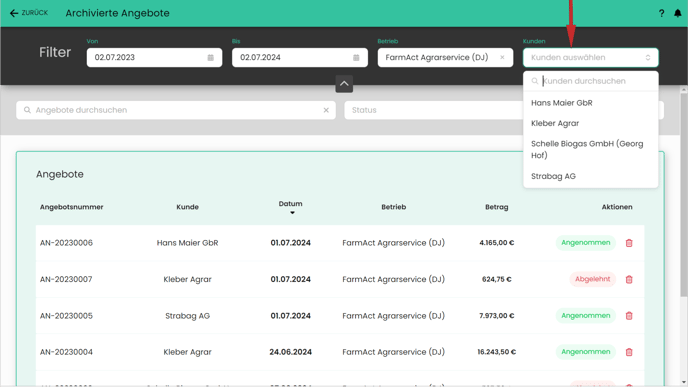Click Hans Maier GbR in the Kunde column
The width and height of the screenshot is (688, 387).
pos(187,243)
